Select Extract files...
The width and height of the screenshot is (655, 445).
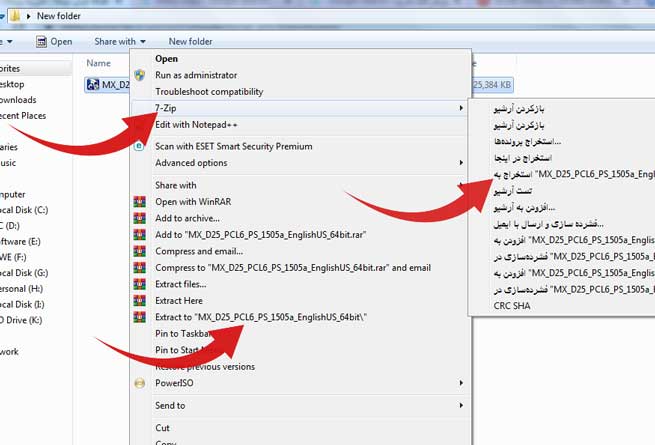[x=180, y=284]
